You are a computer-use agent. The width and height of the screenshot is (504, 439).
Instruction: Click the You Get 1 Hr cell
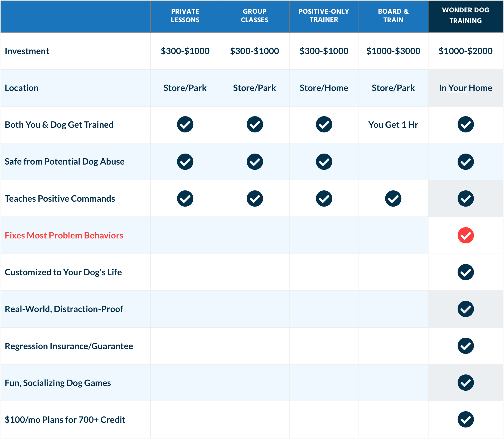pos(393,125)
